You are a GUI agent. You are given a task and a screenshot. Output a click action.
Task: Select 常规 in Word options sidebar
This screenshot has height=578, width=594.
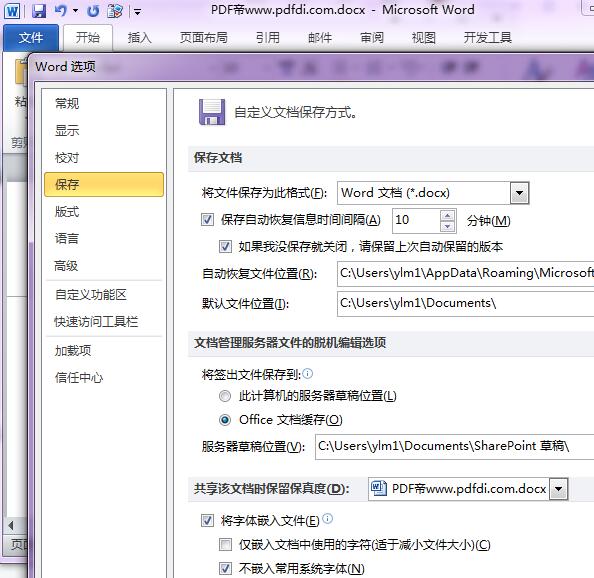tap(104, 103)
